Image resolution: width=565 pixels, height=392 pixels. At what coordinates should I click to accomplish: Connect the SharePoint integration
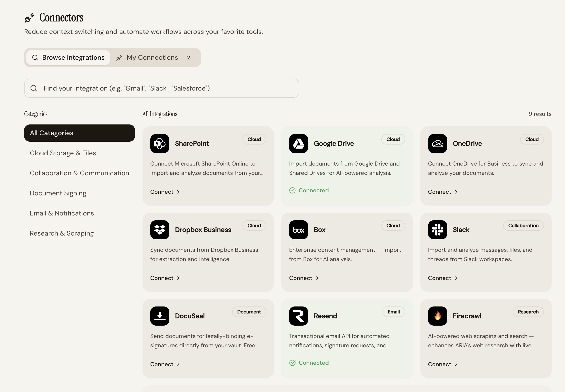click(165, 192)
